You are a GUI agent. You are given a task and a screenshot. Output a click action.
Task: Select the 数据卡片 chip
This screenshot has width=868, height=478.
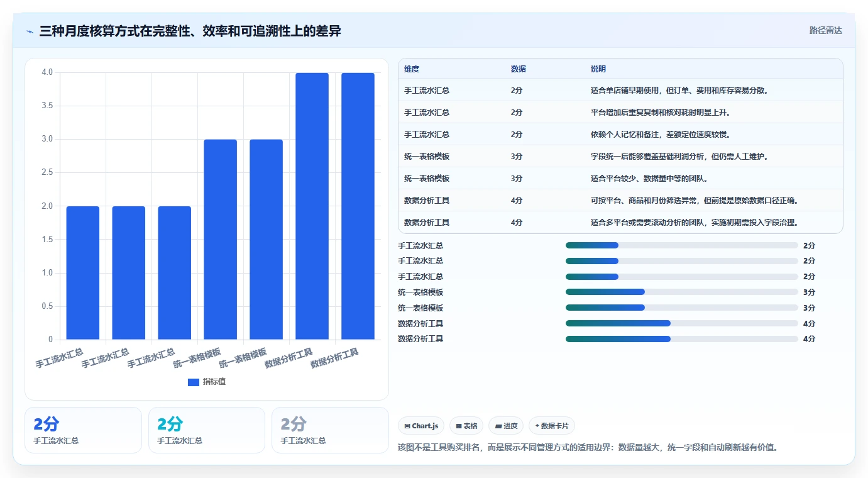[551, 426]
